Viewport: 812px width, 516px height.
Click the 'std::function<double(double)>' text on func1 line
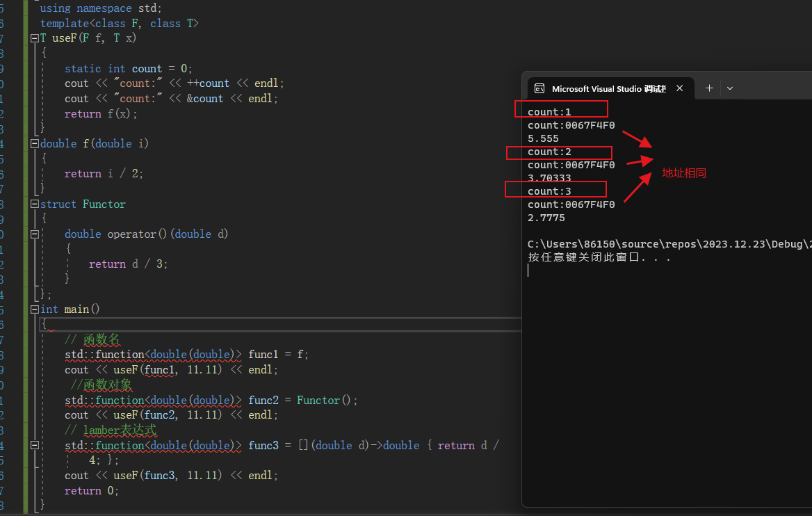153,354
